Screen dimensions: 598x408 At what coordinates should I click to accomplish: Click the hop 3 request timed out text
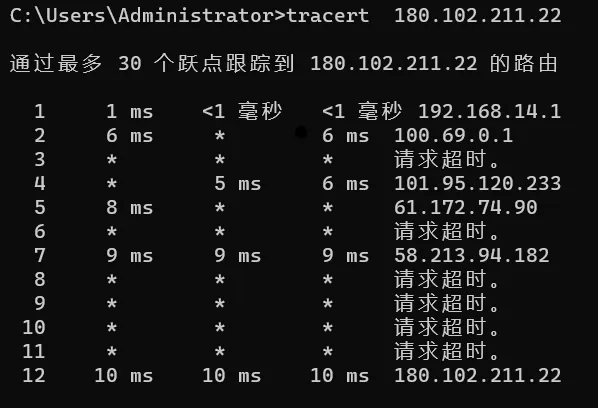(447, 160)
